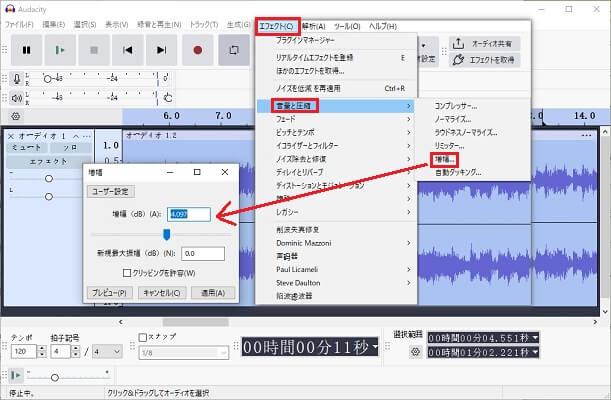
Task: Click ユーザー設定 button in amplify dialog
Action: click(111, 191)
